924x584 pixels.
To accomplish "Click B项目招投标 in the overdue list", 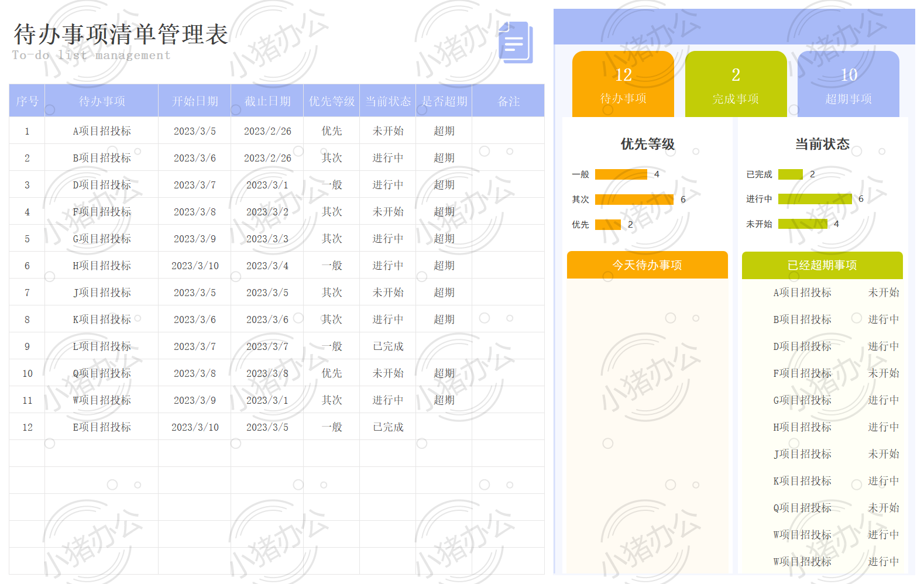I will (802, 320).
